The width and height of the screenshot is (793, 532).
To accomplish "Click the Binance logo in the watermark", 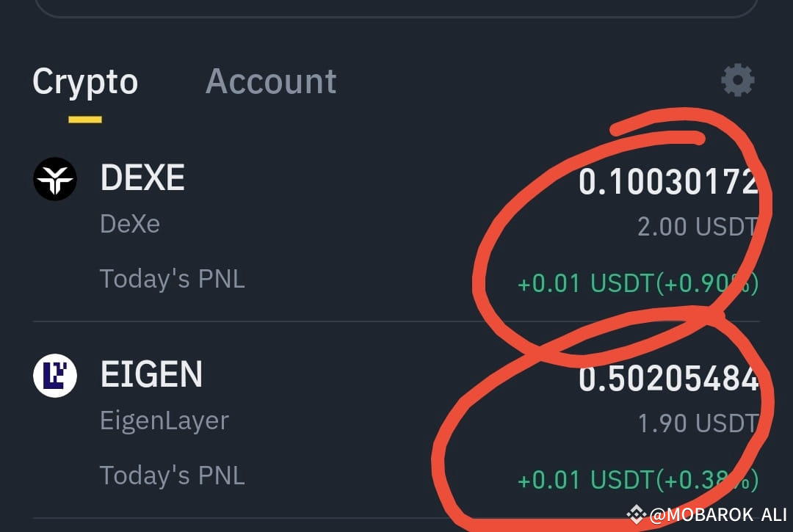I will (x=636, y=514).
